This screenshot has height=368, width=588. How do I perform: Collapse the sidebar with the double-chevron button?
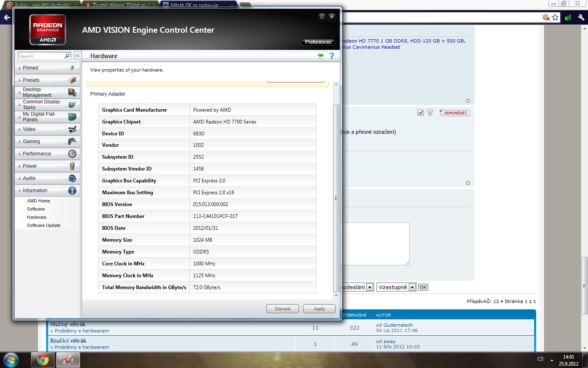(77, 56)
